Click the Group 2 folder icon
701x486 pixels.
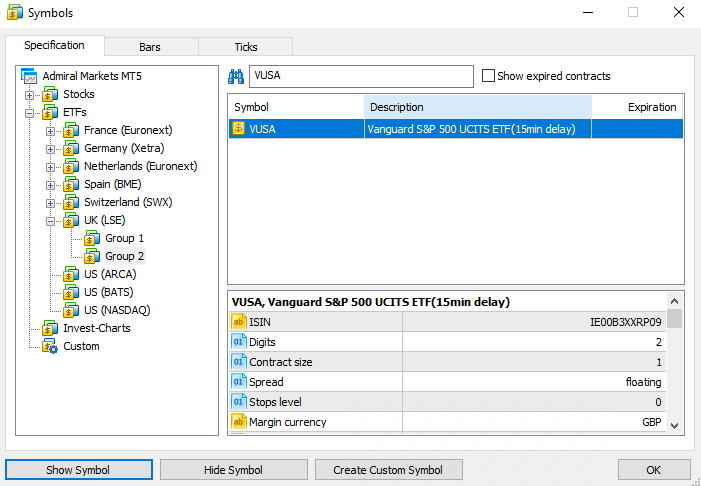click(x=92, y=256)
